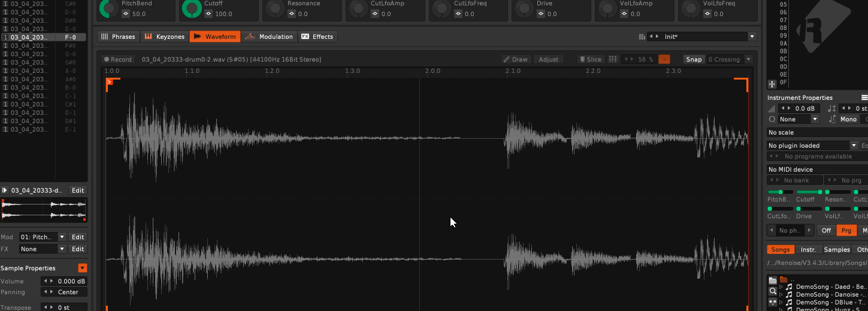Click the Adjust button

point(548,59)
